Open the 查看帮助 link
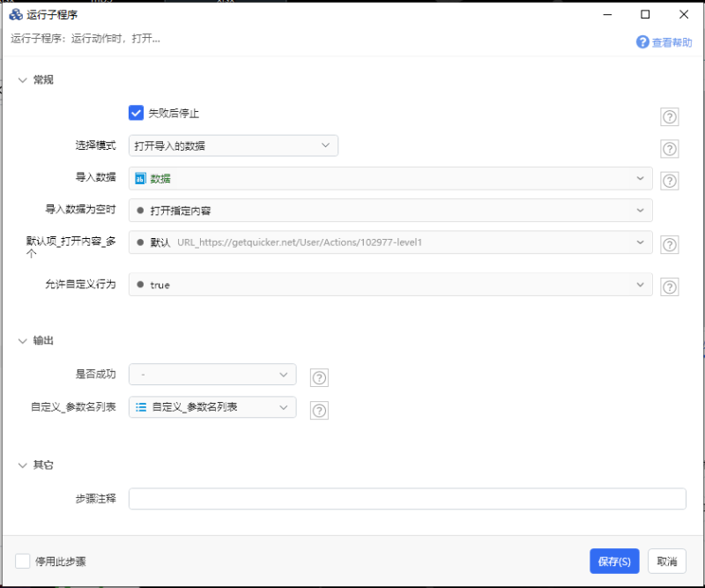The width and height of the screenshot is (705, 588). [x=664, y=42]
